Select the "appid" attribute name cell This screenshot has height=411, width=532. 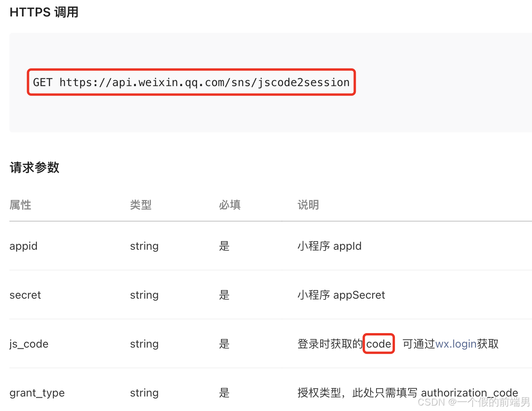pyautogui.click(x=24, y=246)
